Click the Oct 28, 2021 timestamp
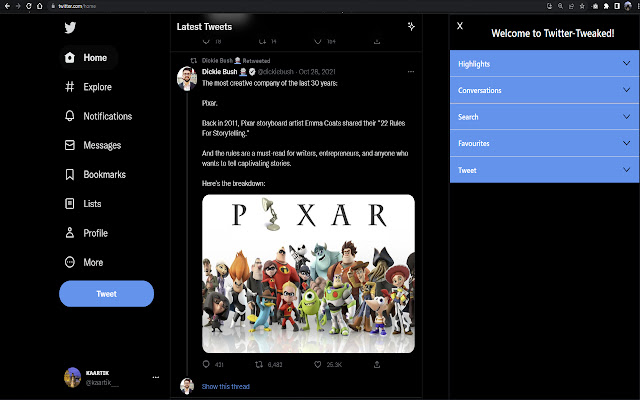 click(317, 72)
